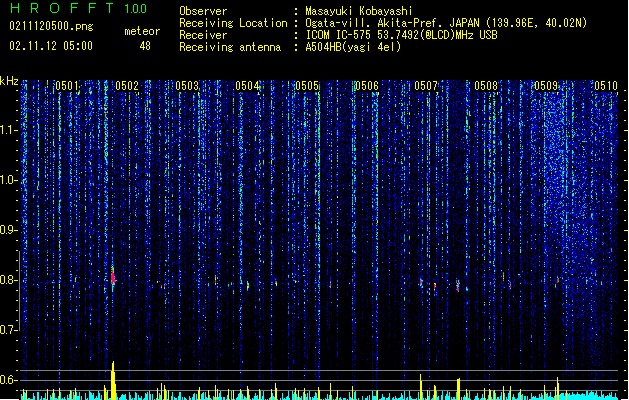Image resolution: width=629 pixels, height=400 pixels.
Task: Click the 0.6 frequency axis label
Action: pyautogui.click(x=9, y=380)
